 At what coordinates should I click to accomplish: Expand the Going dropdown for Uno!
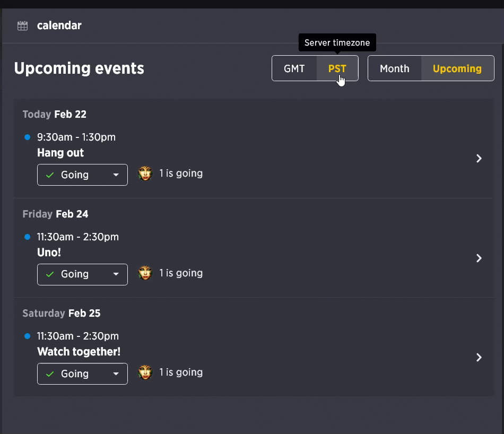82,274
